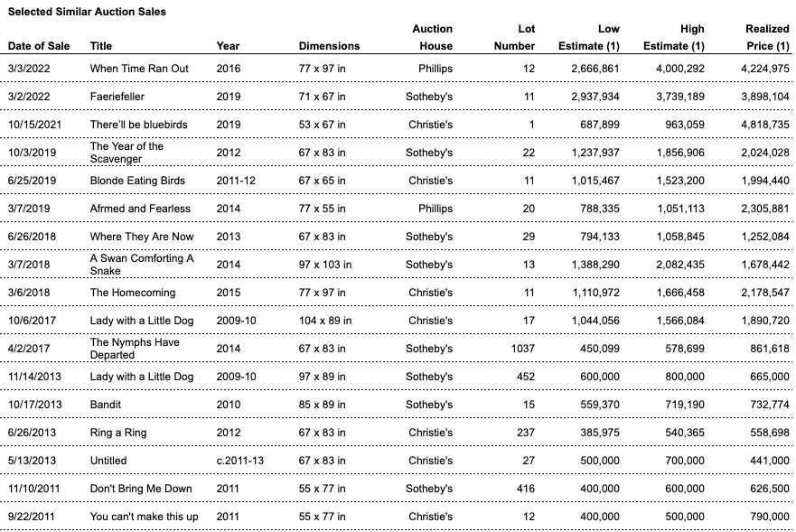Click 'The Year of the Scavenger' title
This screenshot has height=532, width=796.
click(x=126, y=152)
